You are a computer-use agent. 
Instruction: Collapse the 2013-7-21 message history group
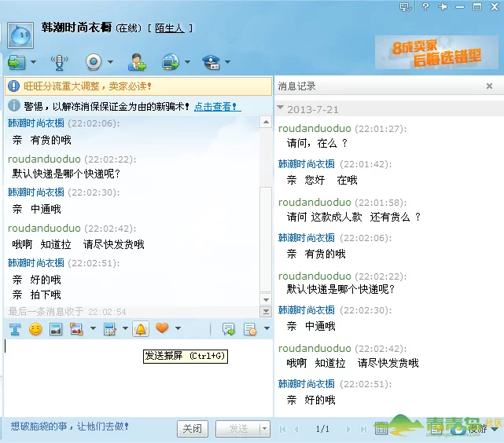coord(281,109)
